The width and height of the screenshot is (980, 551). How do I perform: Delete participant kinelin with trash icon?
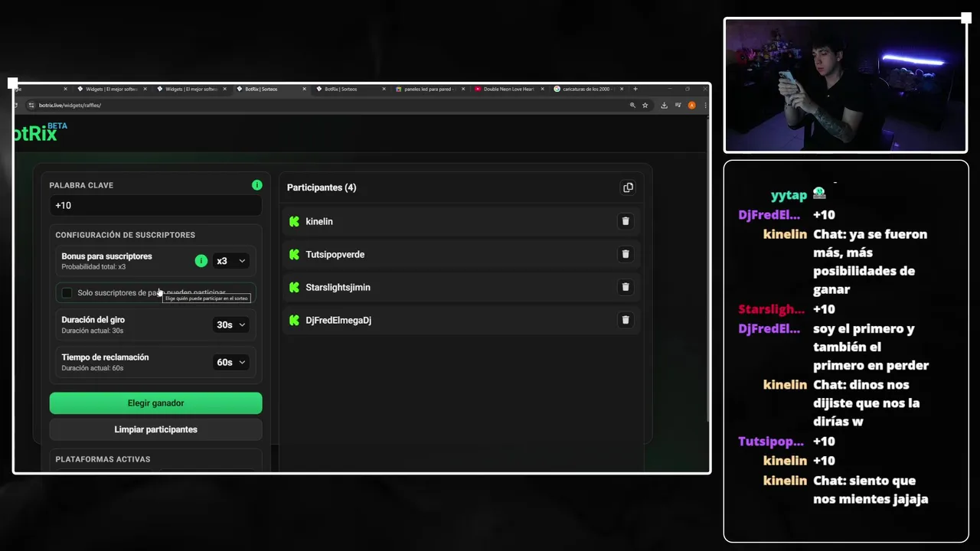[x=626, y=221]
